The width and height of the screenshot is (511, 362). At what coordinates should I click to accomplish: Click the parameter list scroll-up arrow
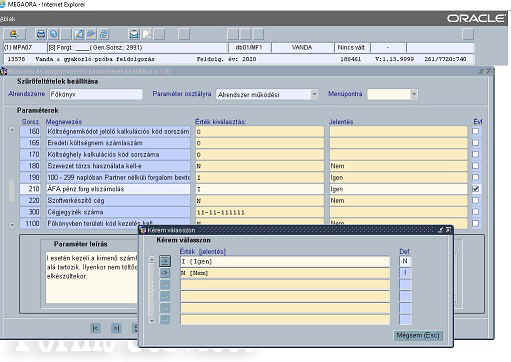pos(12,130)
